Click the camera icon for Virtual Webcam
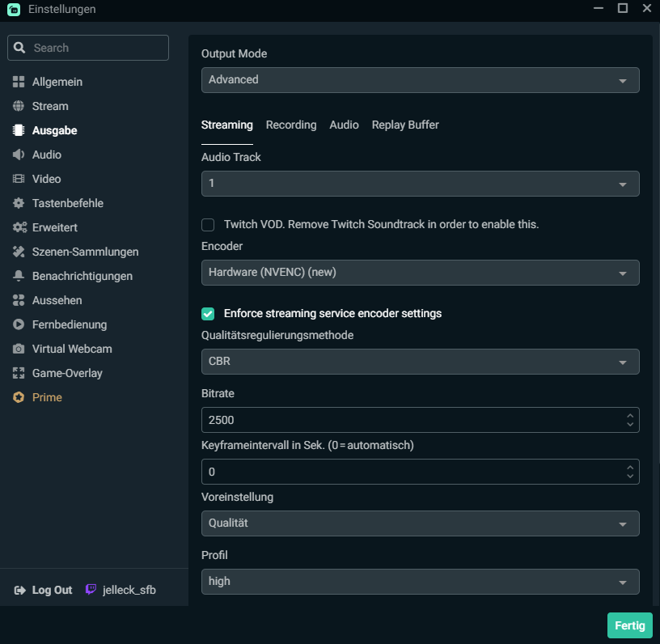This screenshot has height=644, width=660. coord(19,349)
